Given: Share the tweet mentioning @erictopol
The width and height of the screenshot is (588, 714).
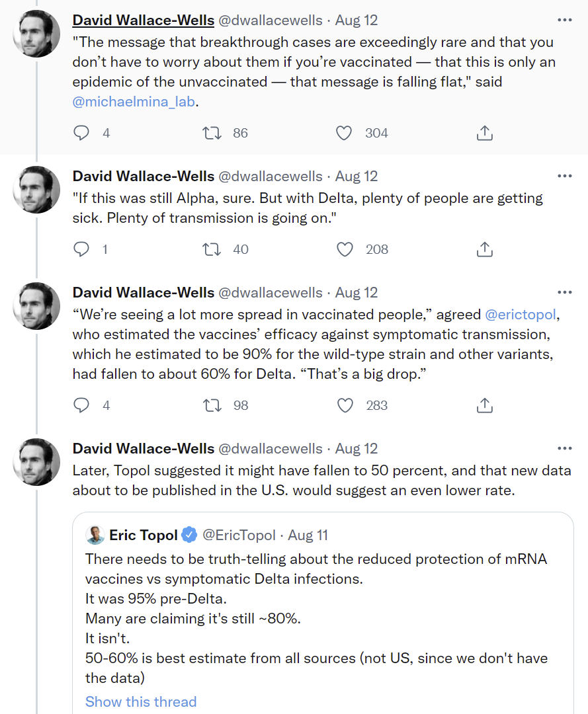Looking at the screenshot, I should pos(485,405).
